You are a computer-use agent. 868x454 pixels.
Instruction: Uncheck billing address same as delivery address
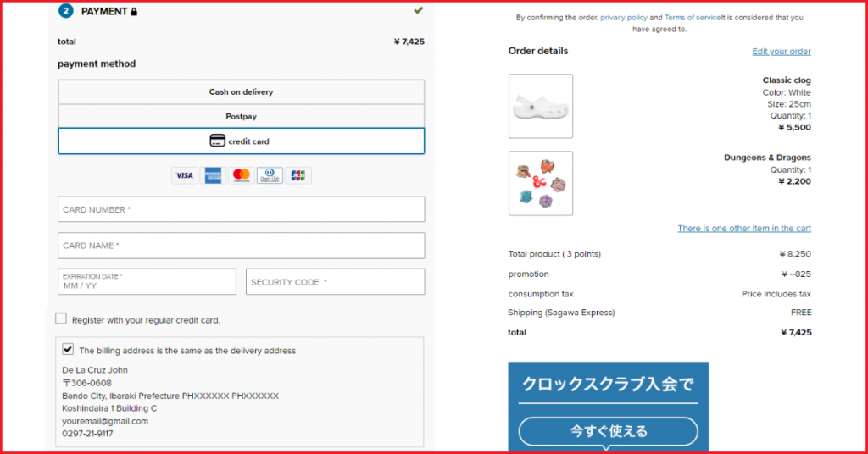click(x=68, y=349)
